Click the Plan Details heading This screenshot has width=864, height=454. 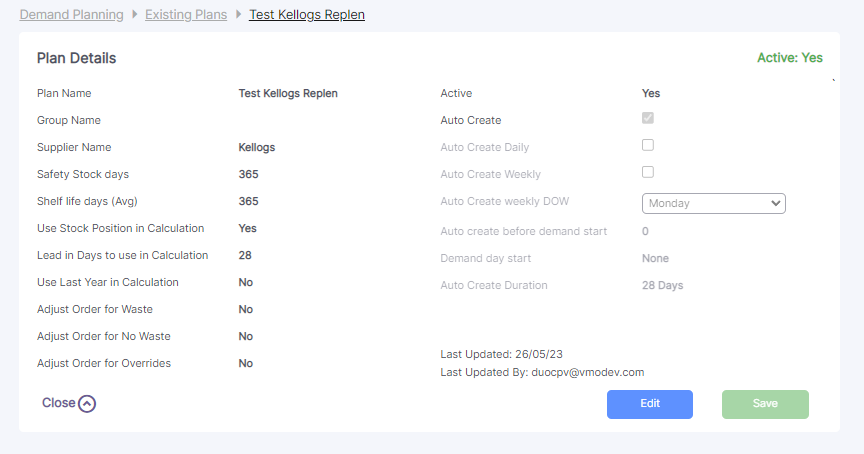pos(77,58)
